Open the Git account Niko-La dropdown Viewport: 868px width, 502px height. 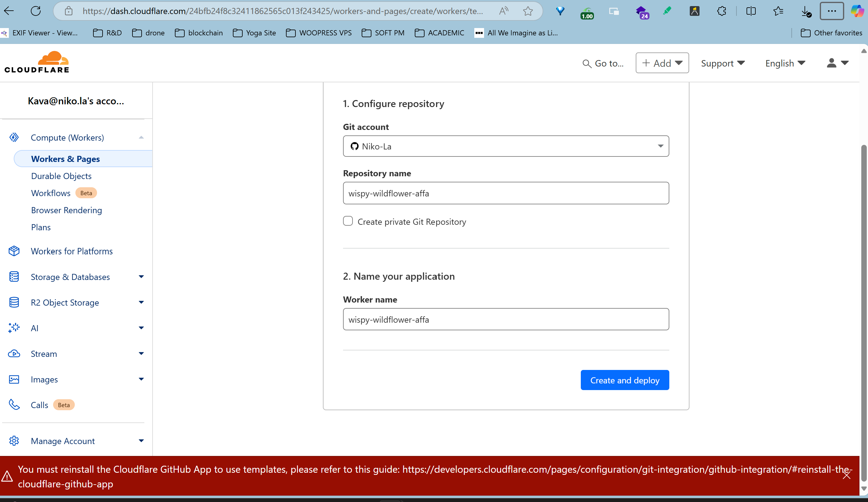click(506, 146)
